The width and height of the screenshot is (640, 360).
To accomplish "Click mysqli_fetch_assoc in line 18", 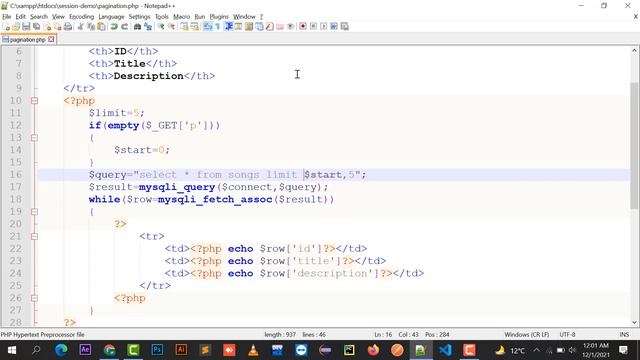I will 215,200.
